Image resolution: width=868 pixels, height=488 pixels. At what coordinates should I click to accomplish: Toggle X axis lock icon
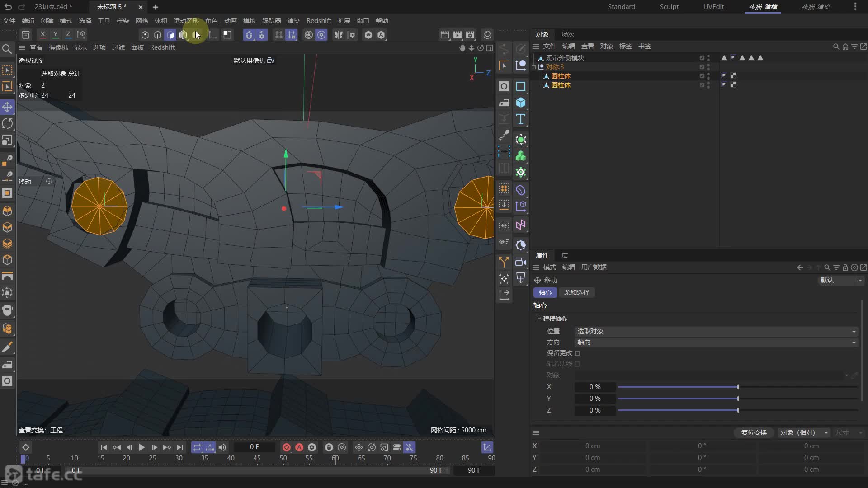pyautogui.click(x=42, y=34)
